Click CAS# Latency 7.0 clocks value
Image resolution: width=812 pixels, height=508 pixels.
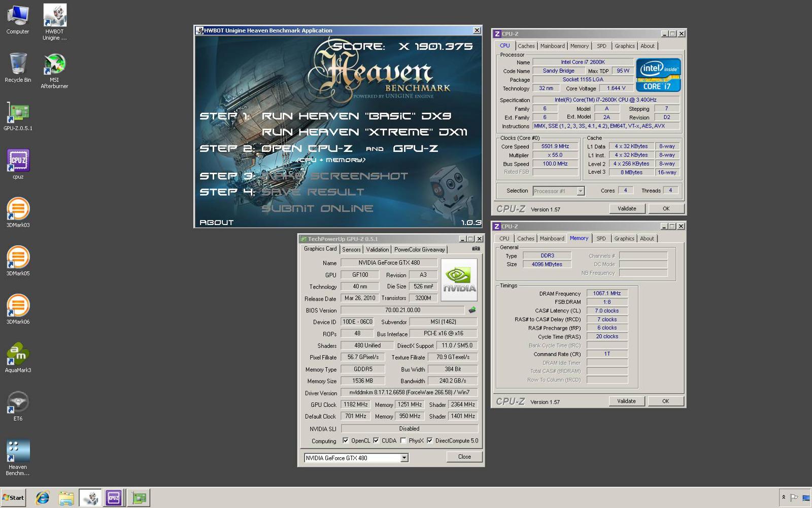(607, 310)
